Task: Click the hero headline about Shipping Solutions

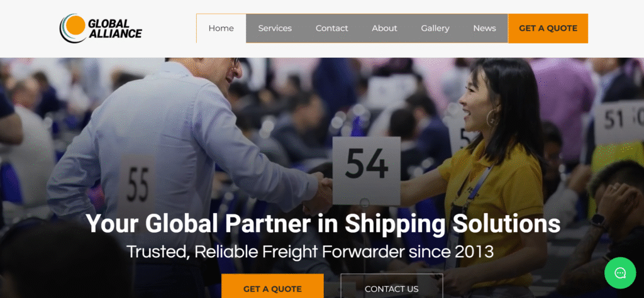Action: tap(323, 224)
